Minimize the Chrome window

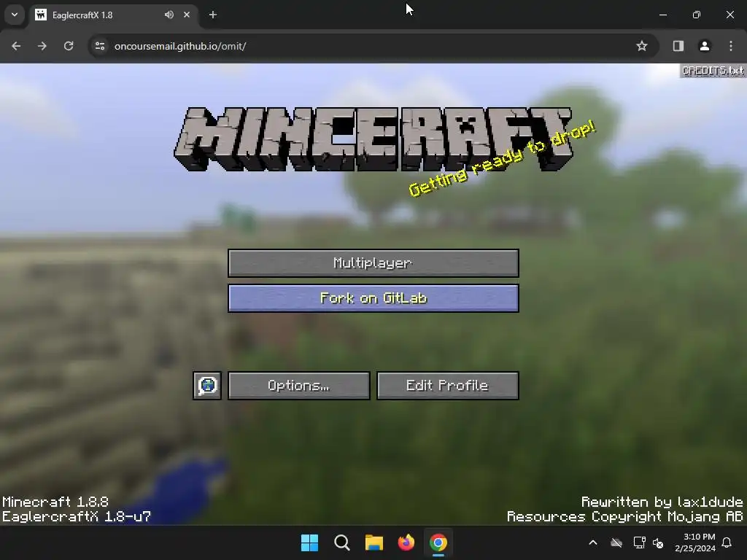[662, 15]
